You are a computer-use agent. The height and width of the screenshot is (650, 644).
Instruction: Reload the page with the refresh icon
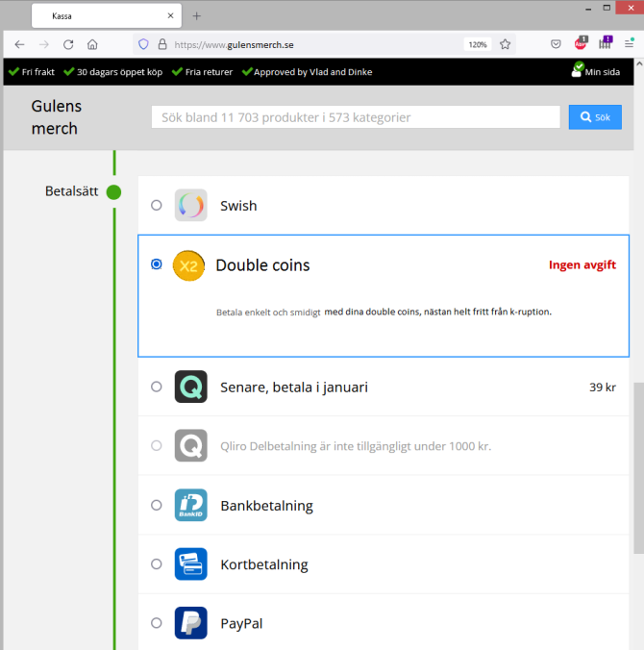68,44
